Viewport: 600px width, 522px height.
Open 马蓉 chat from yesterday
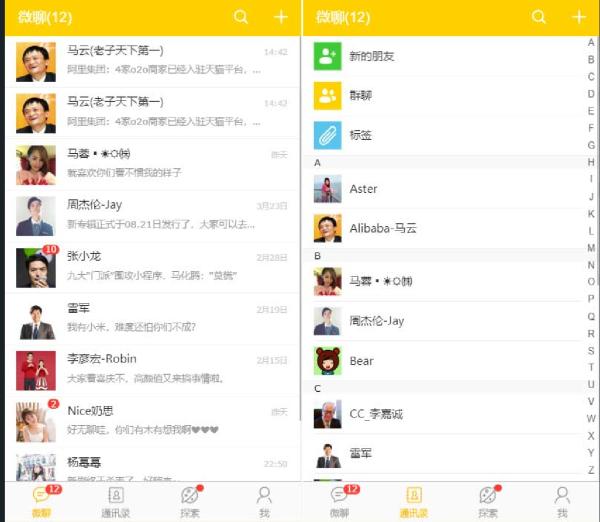[x=152, y=165]
